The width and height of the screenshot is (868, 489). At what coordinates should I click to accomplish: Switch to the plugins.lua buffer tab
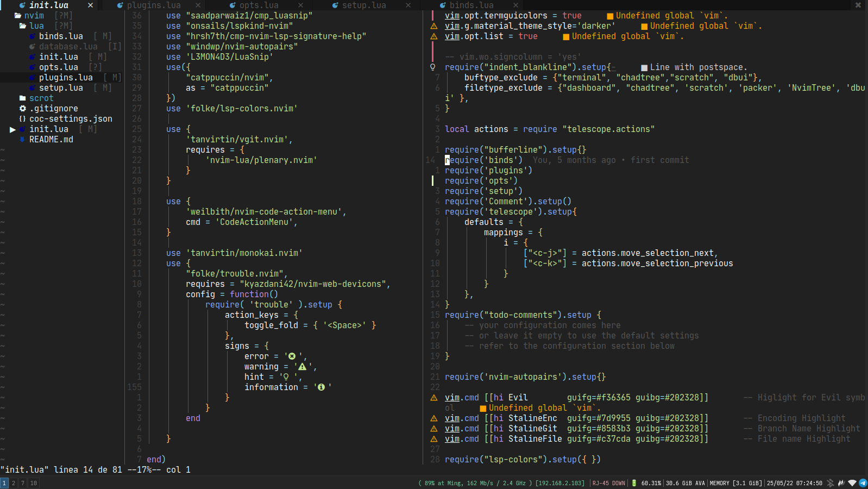click(154, 5)
